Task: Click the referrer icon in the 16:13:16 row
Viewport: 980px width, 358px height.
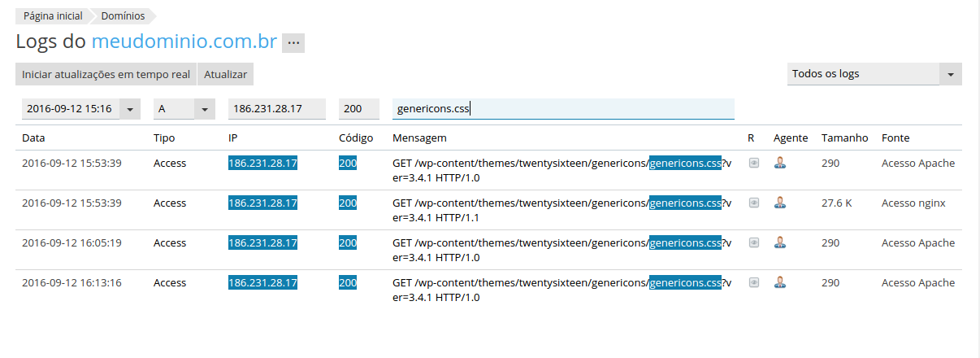Action: (754, 282)
